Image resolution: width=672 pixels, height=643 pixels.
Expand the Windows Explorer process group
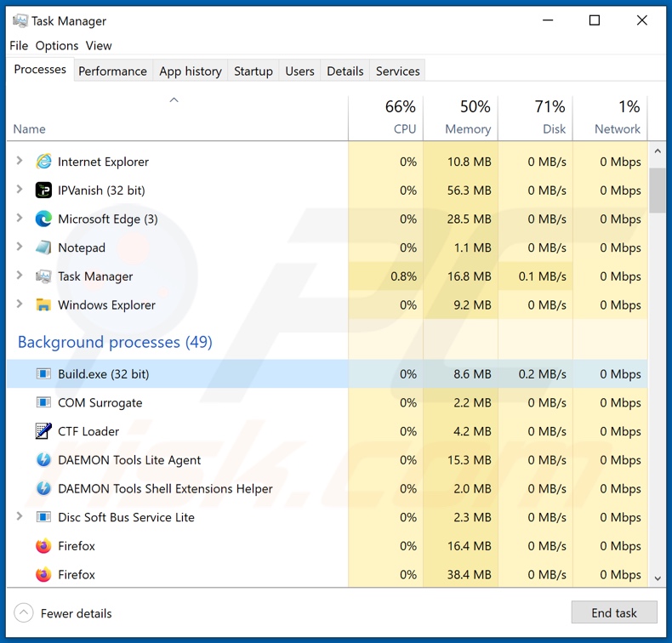tap(20, 304)
